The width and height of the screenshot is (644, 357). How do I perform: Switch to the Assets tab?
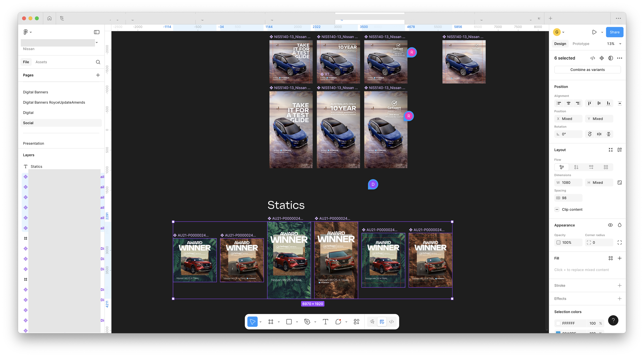[41, 62]
